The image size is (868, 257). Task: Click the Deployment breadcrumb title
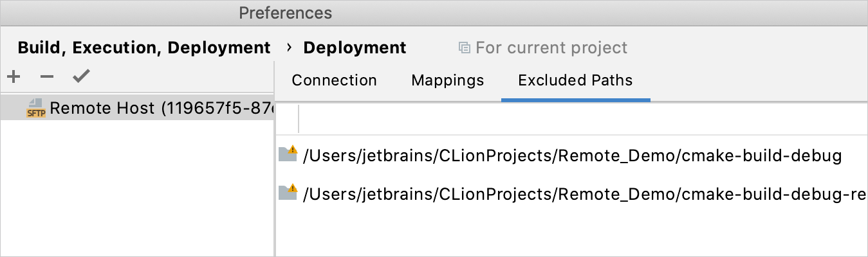coord(355,48)
